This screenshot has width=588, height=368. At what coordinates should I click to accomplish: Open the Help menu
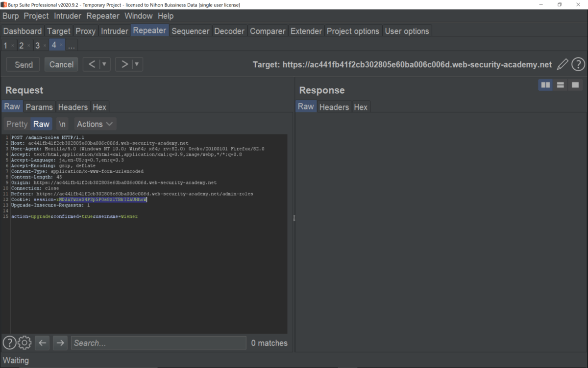pyautogui.click(x=166, y=16)
